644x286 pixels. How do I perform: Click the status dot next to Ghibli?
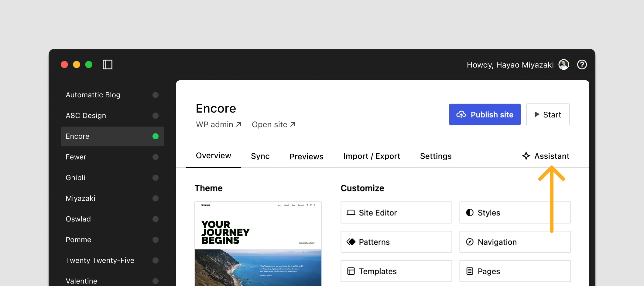156,178
